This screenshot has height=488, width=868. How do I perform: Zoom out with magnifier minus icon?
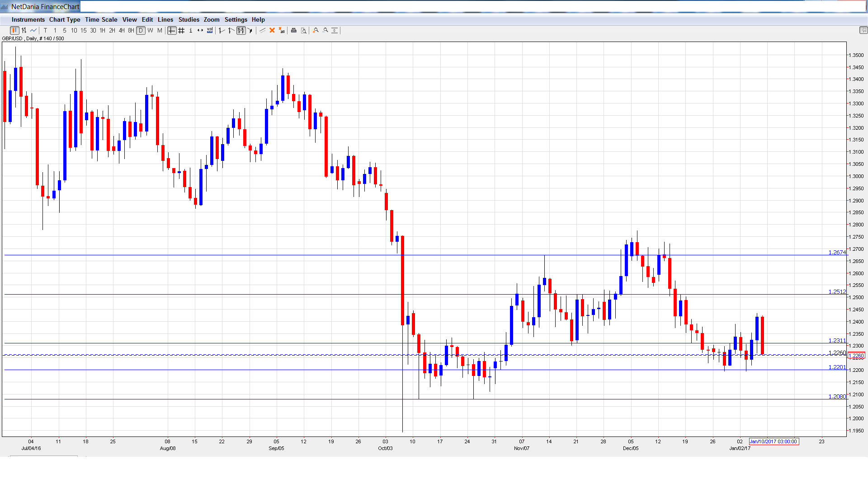pos(325,31)
